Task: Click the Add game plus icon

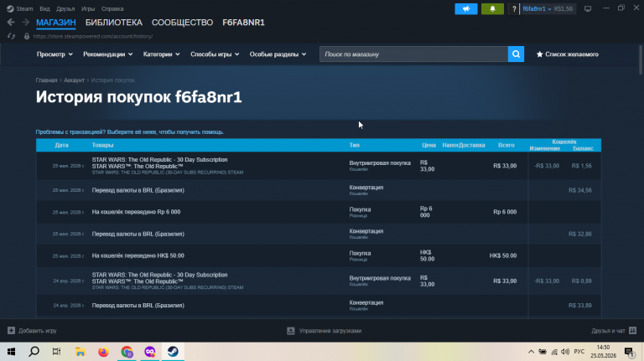Action: pyautogui.click(x=11, y=331)
